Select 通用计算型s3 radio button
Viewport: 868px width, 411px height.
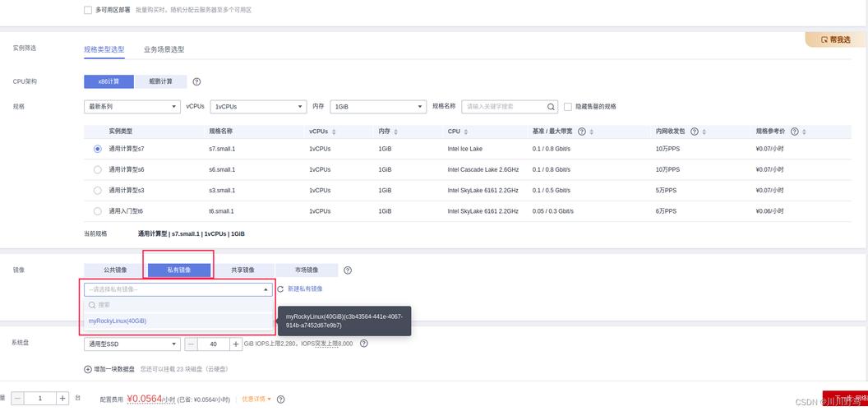click(98, 191)
